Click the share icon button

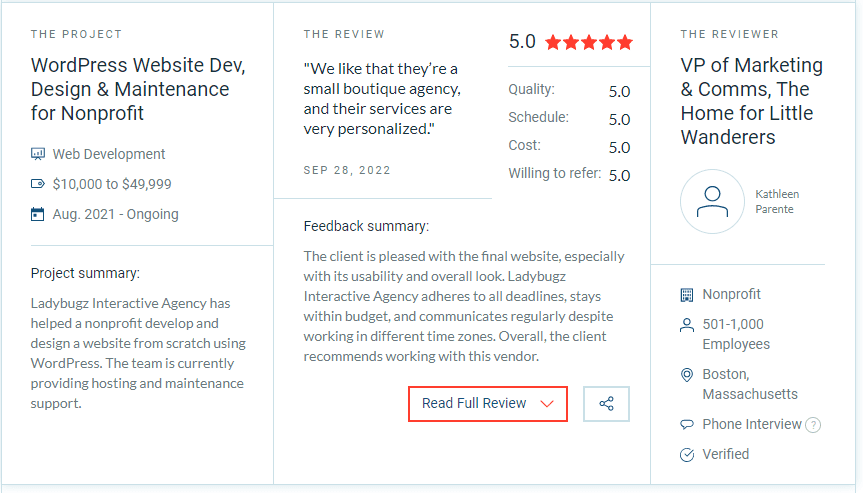[x=606, y=404]
